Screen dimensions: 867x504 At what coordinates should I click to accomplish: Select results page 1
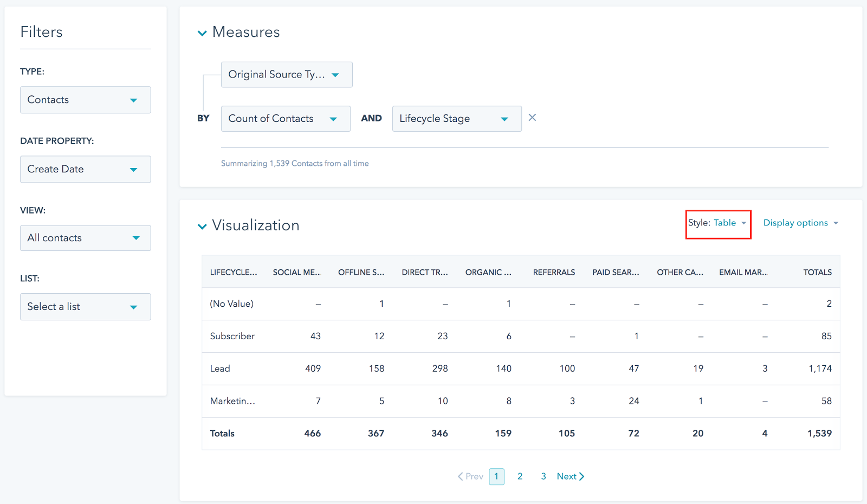tap(496, 476)
